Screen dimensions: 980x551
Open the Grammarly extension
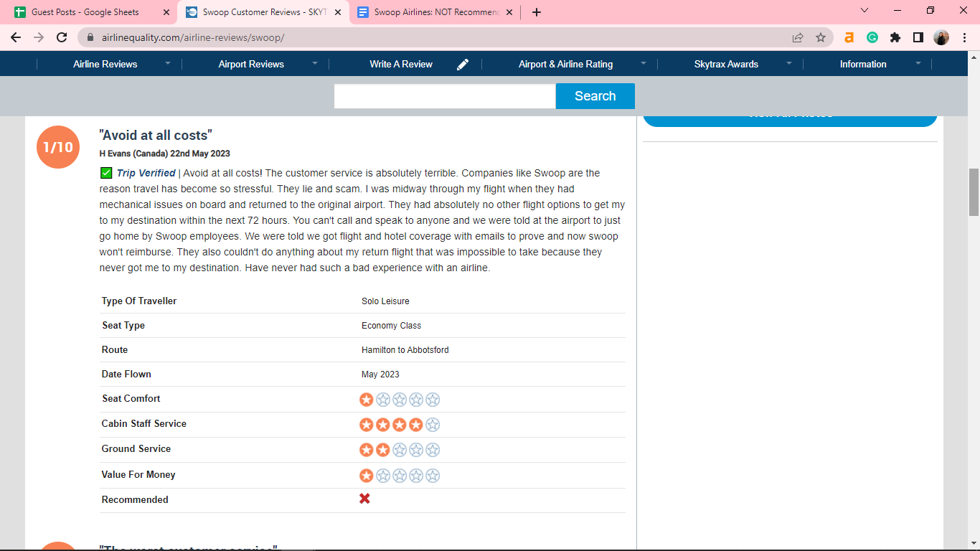click(872, 37)
